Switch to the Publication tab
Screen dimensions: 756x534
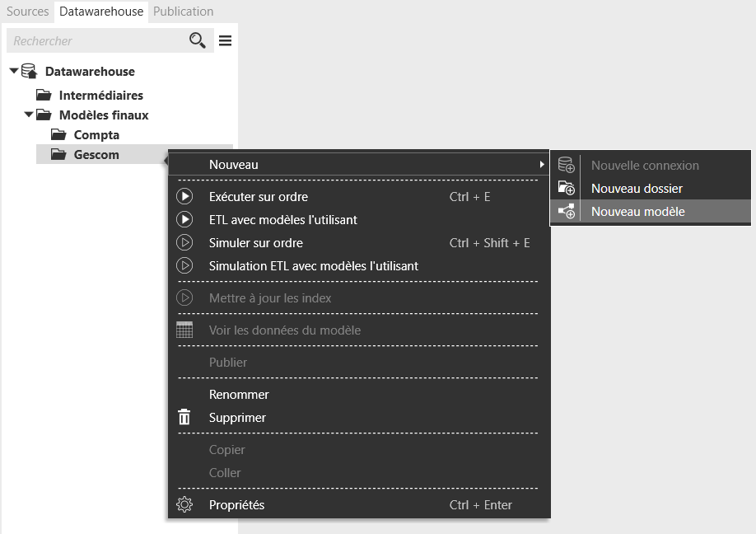point(183,11)
